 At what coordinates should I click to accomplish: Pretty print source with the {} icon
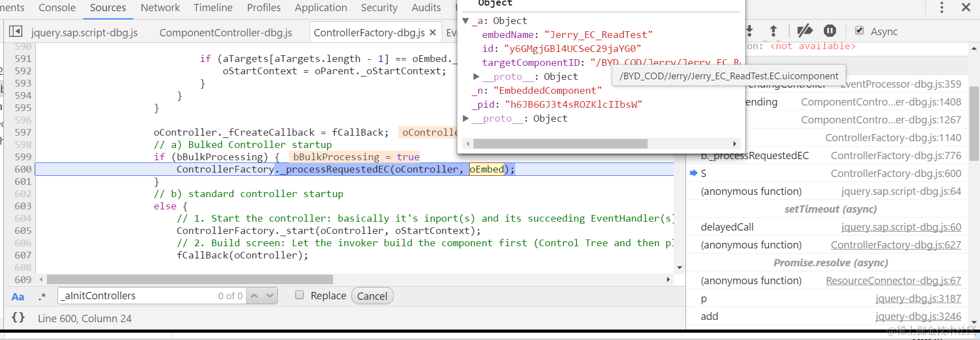click(18, 318)
